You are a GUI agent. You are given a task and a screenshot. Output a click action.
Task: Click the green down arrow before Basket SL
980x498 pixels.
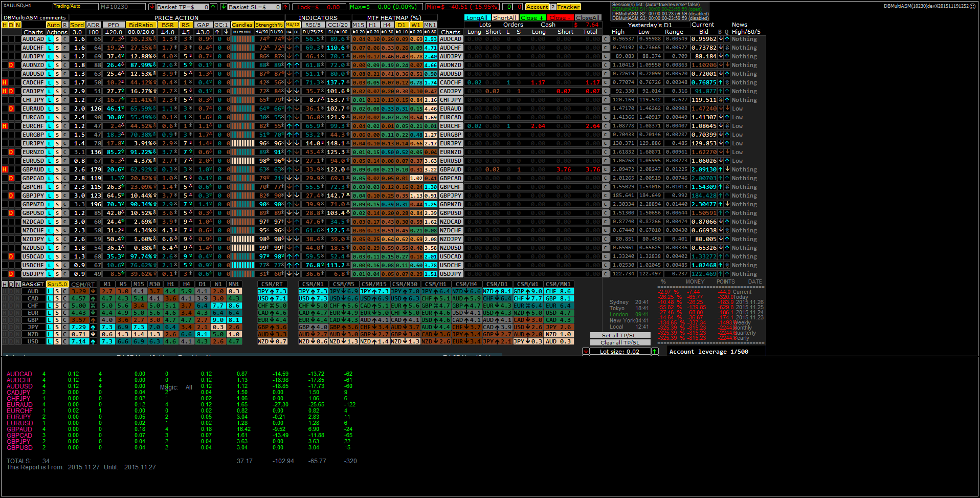(224, 7)
